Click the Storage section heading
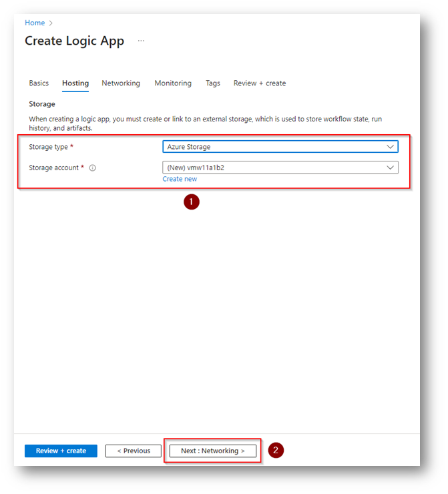The image size is (448, 494). [x=42, y=104]
